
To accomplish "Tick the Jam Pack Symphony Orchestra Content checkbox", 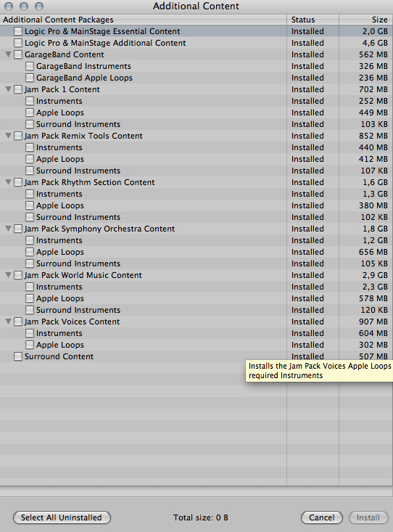I will click(18, 229).
